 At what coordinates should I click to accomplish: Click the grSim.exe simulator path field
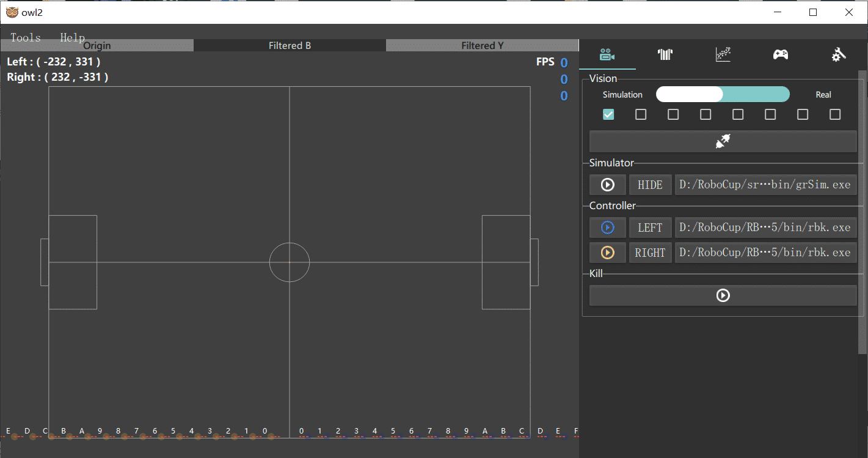click(765, 185)
